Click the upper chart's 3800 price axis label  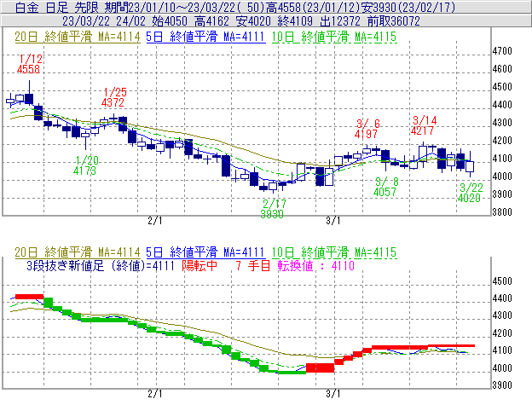[x=502, y=212]
